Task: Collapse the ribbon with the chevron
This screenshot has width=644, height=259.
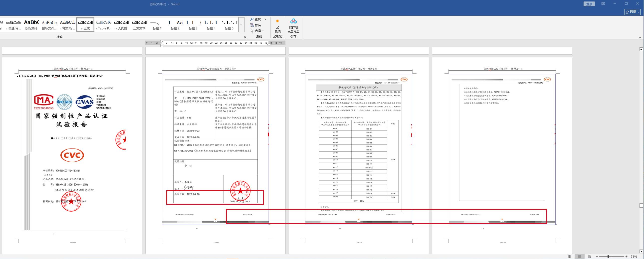Action: tap(640, 37)
